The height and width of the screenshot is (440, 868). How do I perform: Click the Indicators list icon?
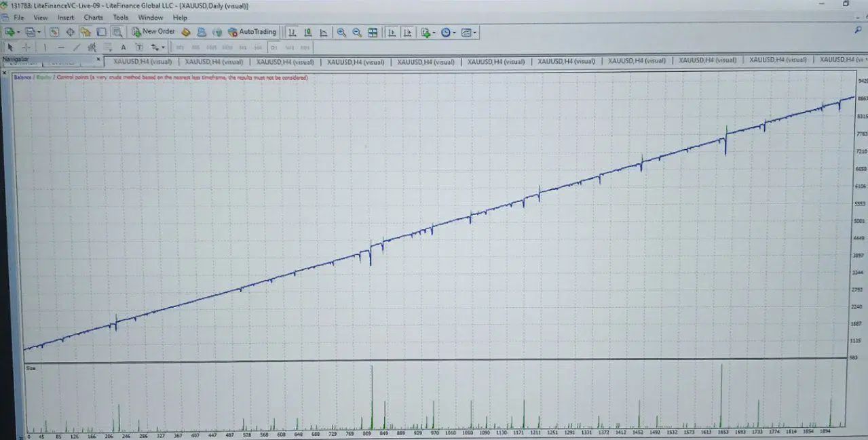[x=425, y=32]
